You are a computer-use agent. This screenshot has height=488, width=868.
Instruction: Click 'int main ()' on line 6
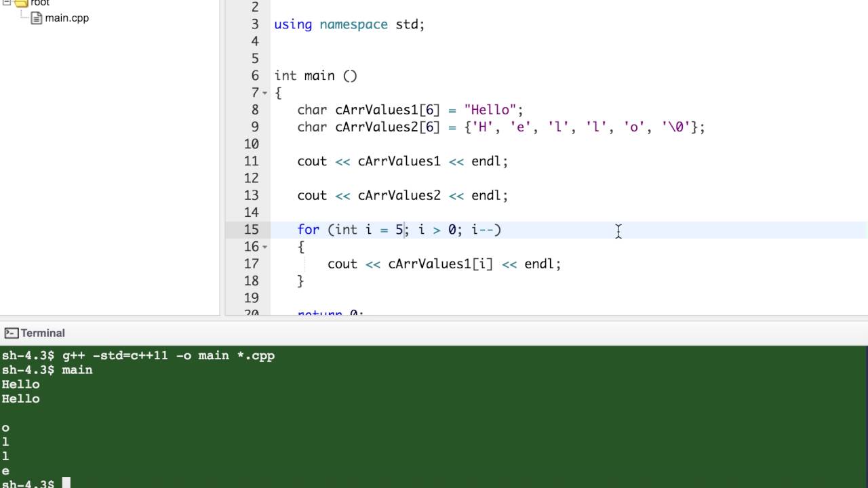click(x=315, y=76)
